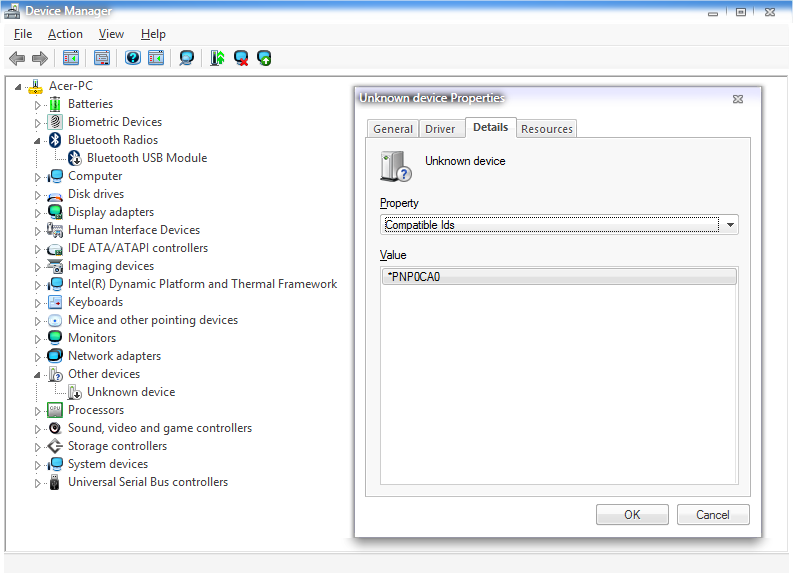Expand the System devices node arrow
Screen dimensions: 793x577
37,465
